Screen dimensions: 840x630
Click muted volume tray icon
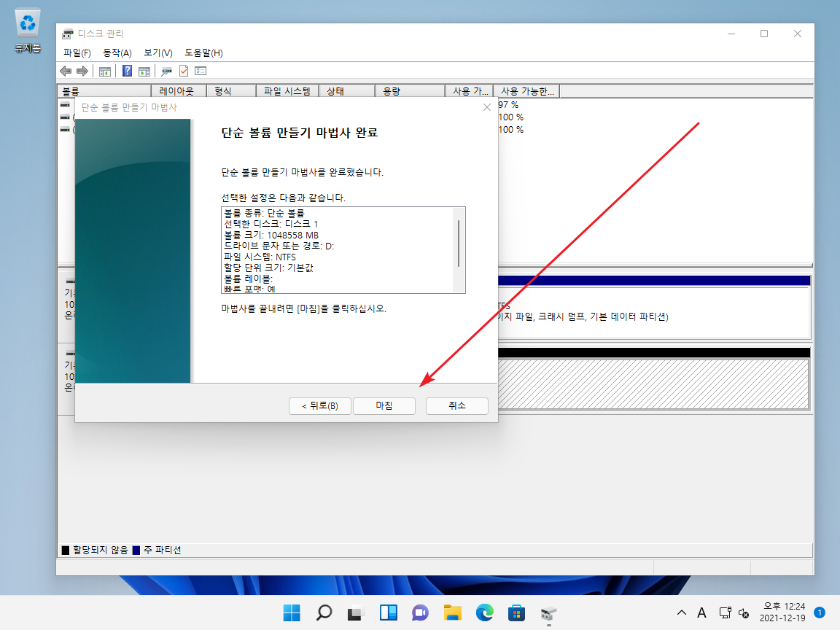pos(744,612)
